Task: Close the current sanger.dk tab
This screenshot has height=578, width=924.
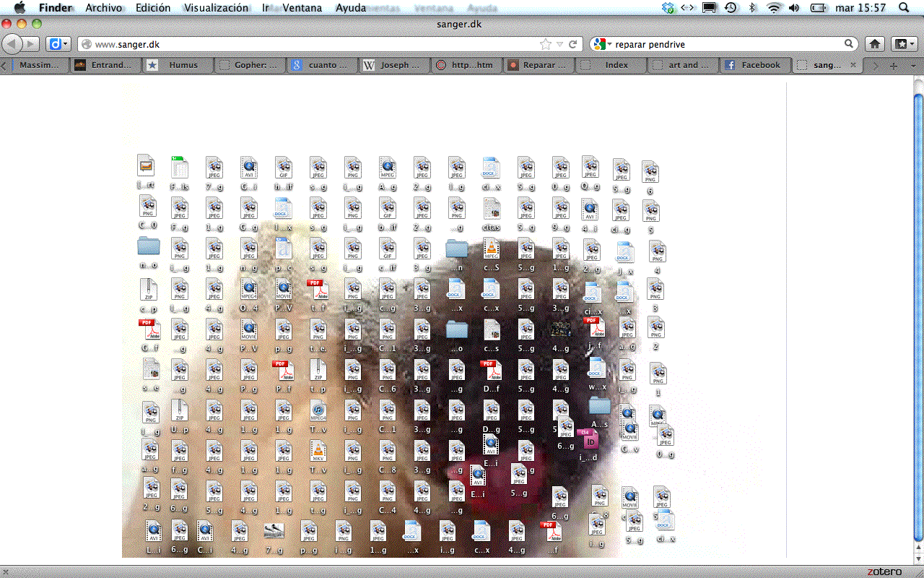Action: [x=853, y=65]
